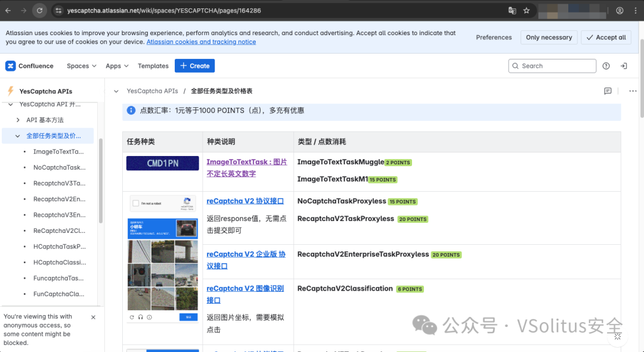Click the I'm not a robot captcha image
The image size is (644, 352).
[163, 203]
